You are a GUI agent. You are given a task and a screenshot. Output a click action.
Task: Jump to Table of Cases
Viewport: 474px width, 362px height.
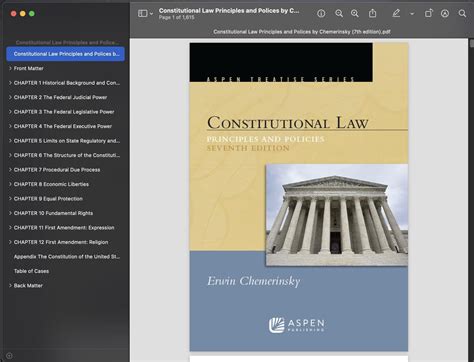(31, 271)
